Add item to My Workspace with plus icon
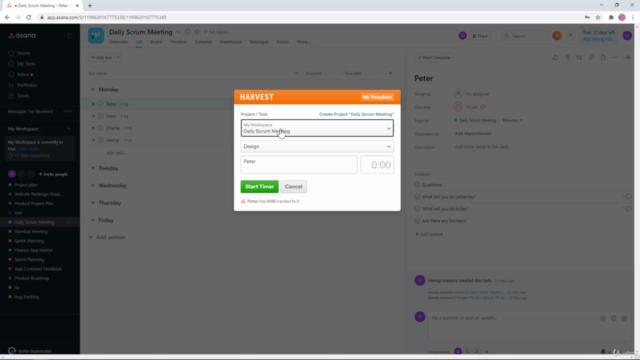The width and height of the screenshot is (640, 360). (69, 129)
